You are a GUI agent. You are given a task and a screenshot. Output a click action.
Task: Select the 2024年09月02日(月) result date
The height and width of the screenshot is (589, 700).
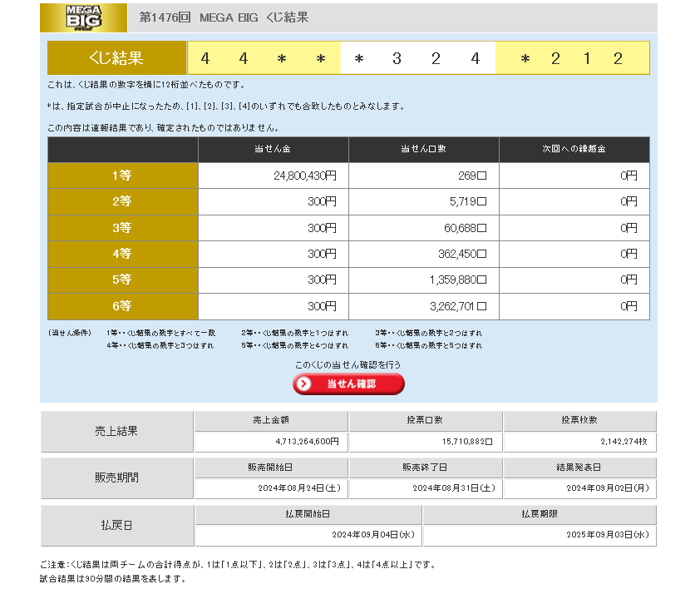coord(608,488)
